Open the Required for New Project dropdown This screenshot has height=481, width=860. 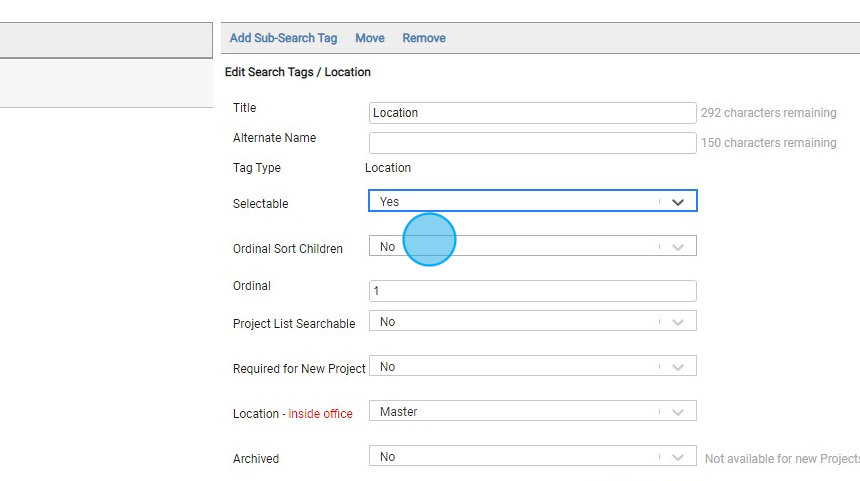point(515,367)
